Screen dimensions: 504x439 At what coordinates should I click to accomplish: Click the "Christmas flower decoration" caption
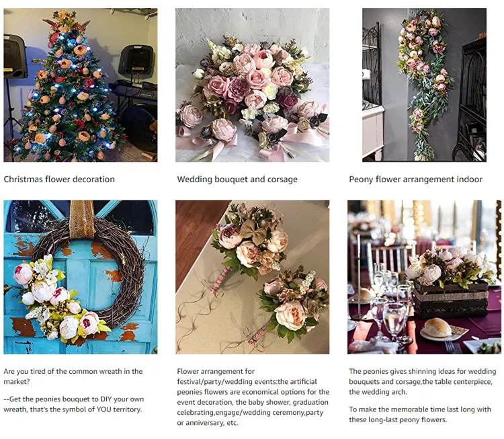[x=59, y=179]
